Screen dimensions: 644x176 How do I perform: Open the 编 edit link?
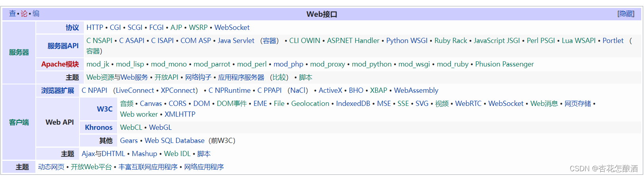click(36, 14)
